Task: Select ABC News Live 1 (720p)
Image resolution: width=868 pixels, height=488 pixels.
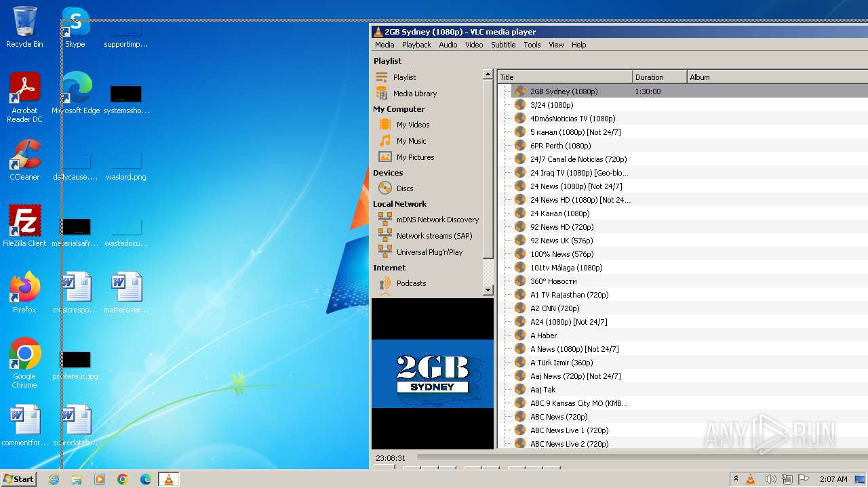Action: point(682,430)
